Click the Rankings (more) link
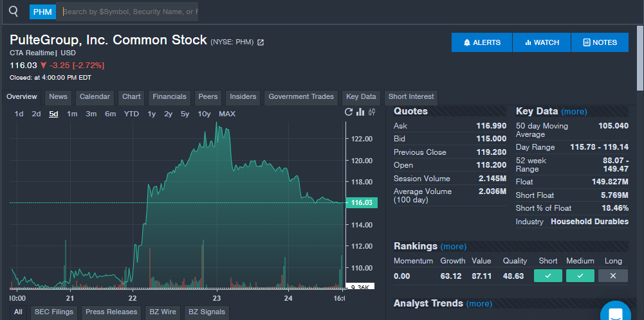 point(454,247)
